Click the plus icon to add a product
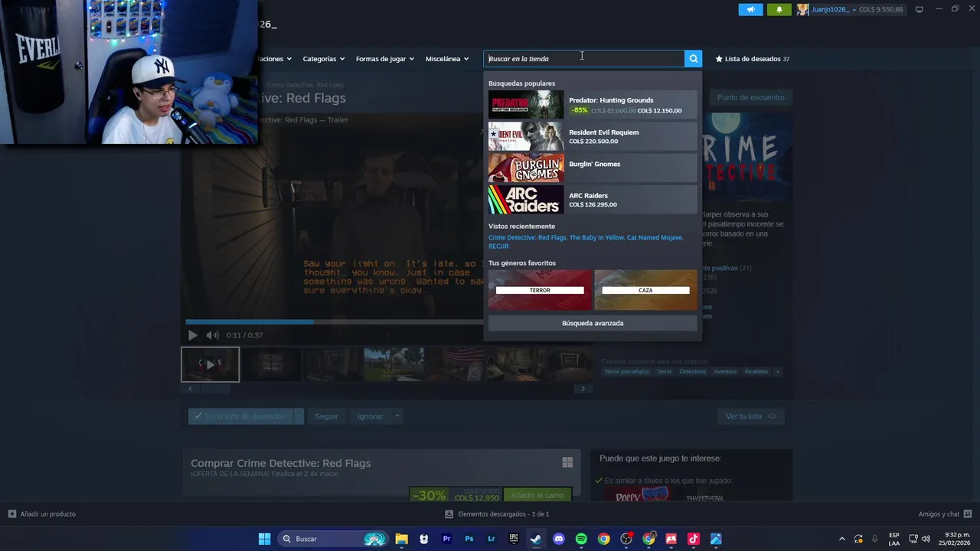 coord(11,514)
